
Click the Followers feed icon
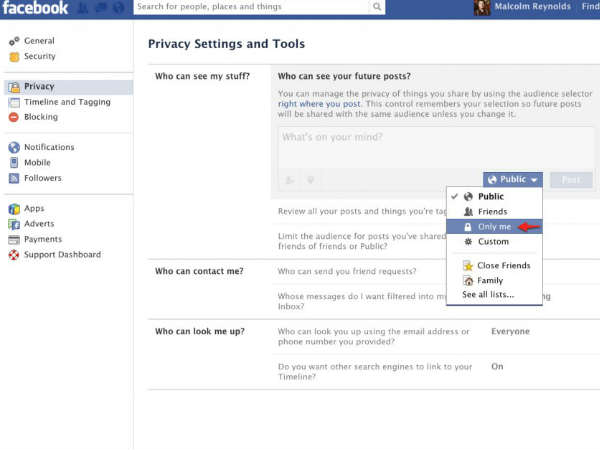click(x=14, y=178)
